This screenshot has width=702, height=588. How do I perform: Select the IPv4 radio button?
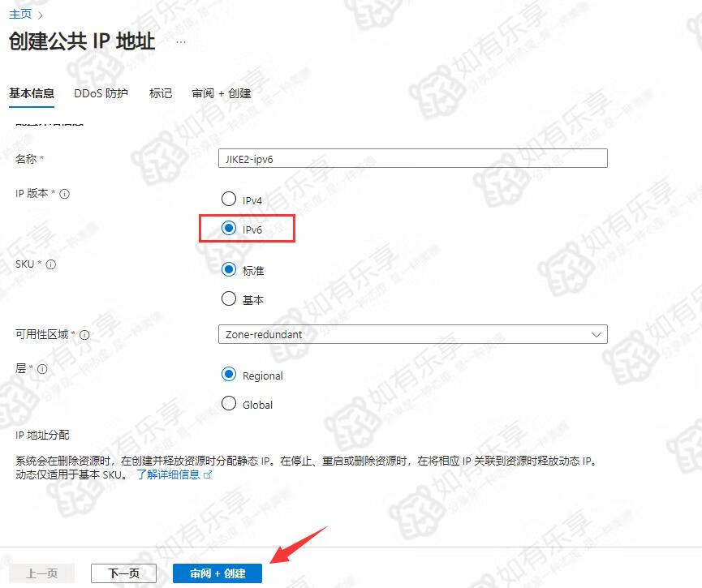(x=229, y=200)
